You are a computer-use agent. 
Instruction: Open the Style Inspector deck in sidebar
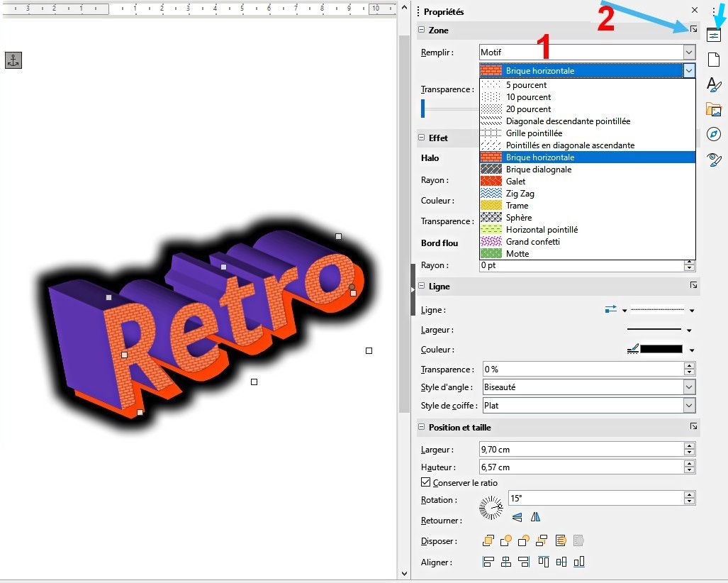[714, 160]
